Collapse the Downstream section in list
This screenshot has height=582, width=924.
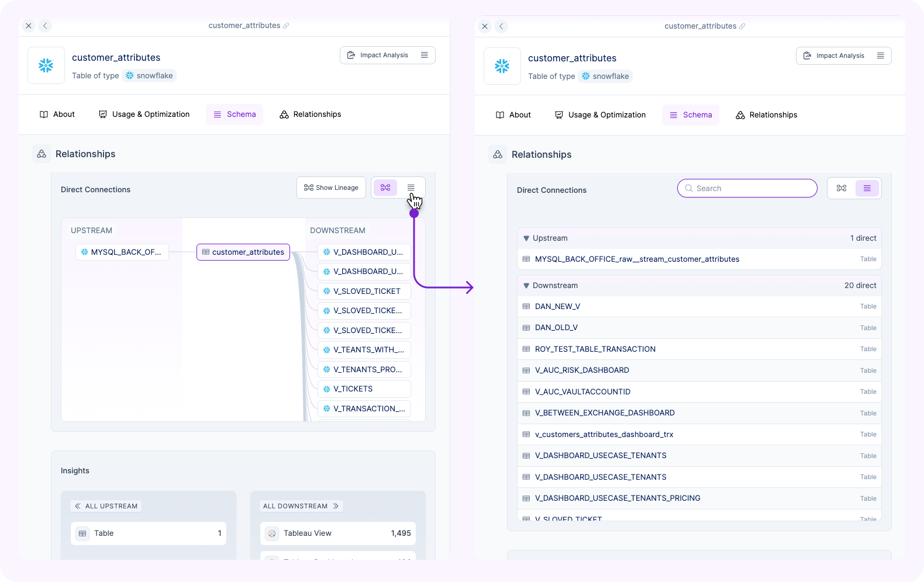(x=526, y=286)
